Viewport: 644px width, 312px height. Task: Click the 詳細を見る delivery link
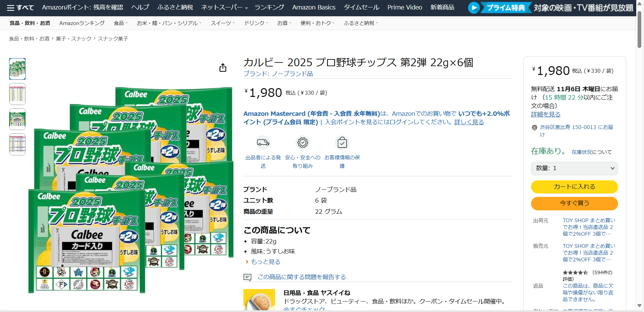(546, 114)
